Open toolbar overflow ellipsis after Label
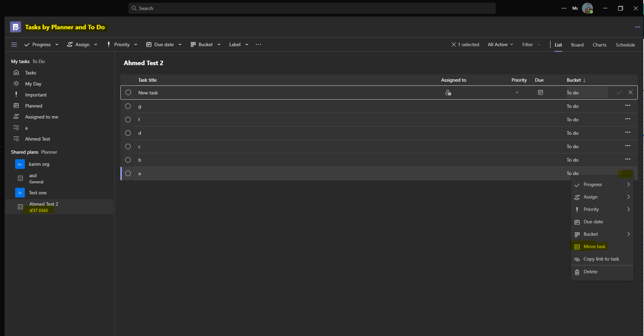The height and width of the screenshot is (336, 644). pyautogui.click(x=259, y=44)
